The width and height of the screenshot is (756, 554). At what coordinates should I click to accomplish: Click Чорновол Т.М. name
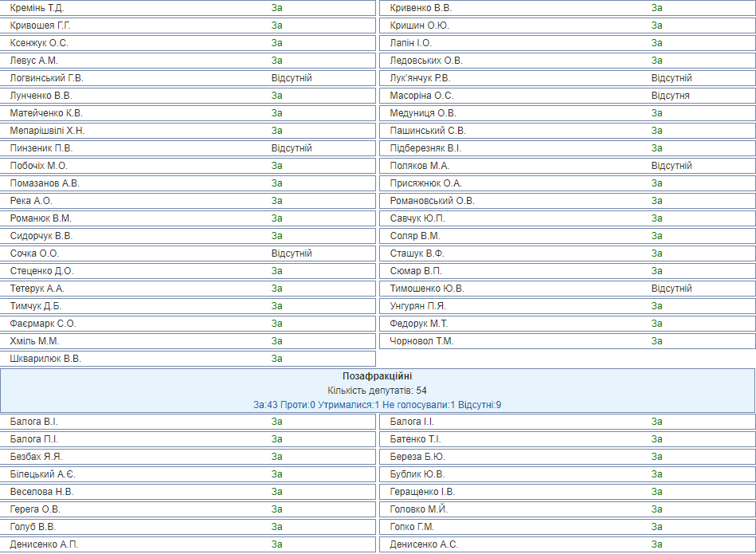[x=422, y=341]
